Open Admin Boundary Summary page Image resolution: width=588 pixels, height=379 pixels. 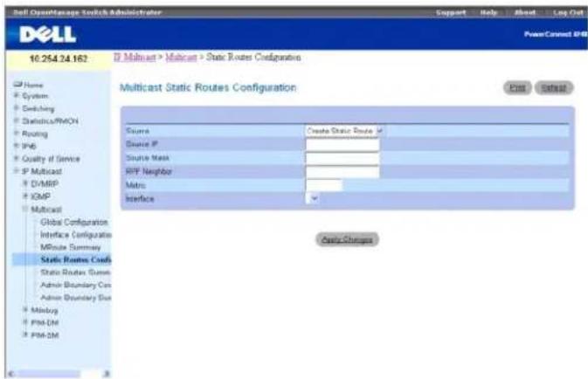click(76, 298)
